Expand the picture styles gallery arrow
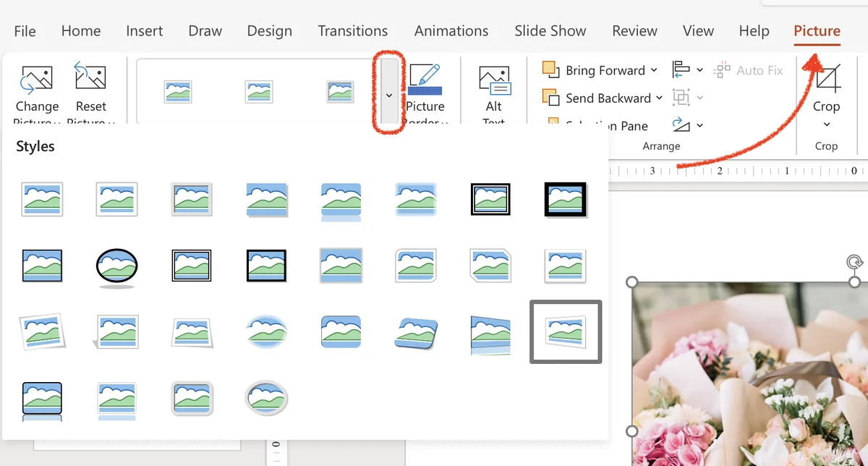Image resolution: width=868 pixels, height=466 pixels. [389, 95]
